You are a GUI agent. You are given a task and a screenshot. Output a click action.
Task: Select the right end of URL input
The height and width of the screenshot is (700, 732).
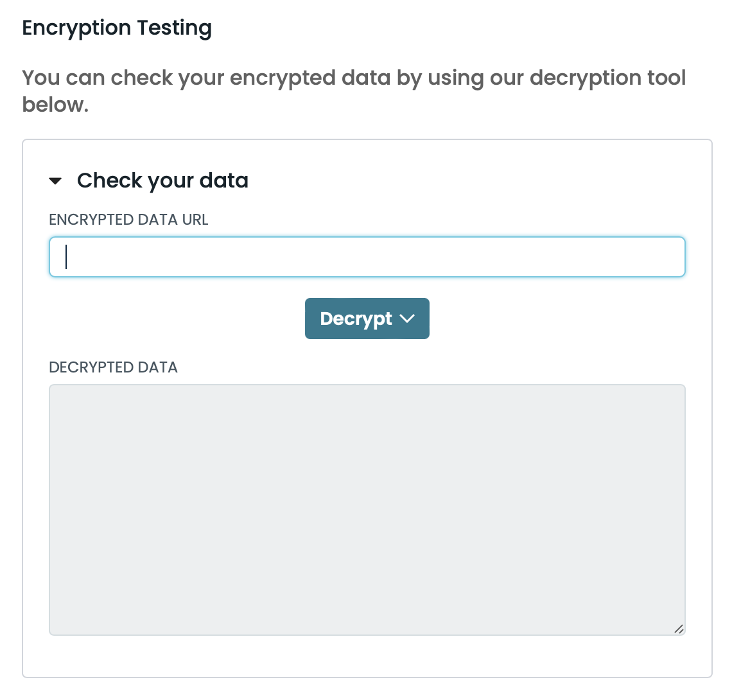[674, 257]
